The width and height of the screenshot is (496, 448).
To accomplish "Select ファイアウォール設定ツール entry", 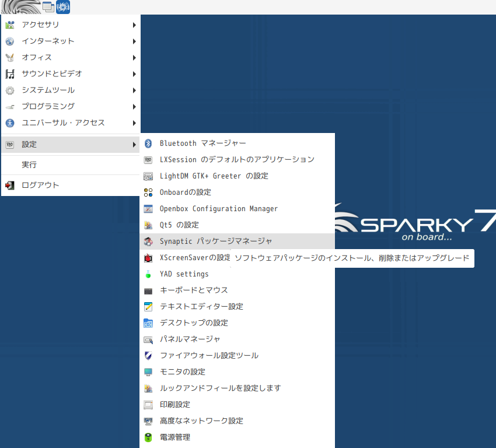I will coord(237,356).
